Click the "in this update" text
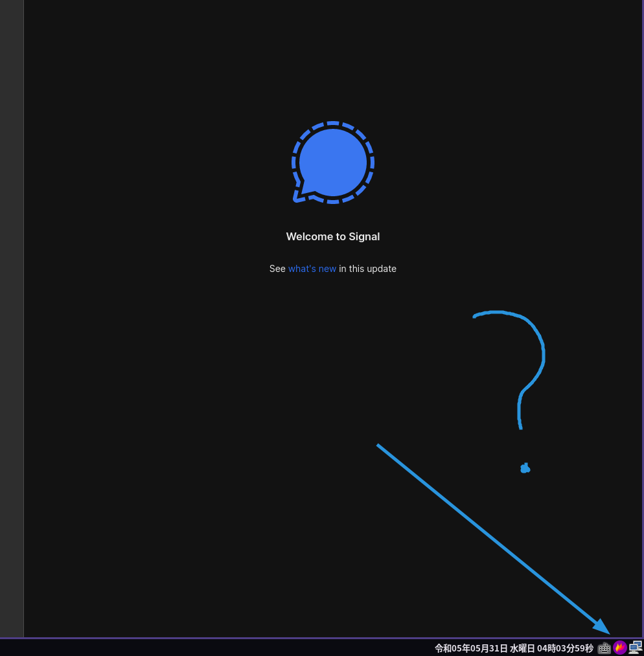This screenshot has width=644, height=656. 367,268
